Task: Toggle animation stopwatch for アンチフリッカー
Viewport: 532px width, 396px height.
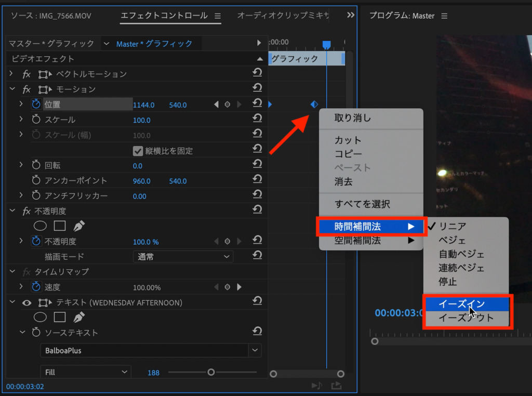Action: pyautogui.click(x=36, y=195)
